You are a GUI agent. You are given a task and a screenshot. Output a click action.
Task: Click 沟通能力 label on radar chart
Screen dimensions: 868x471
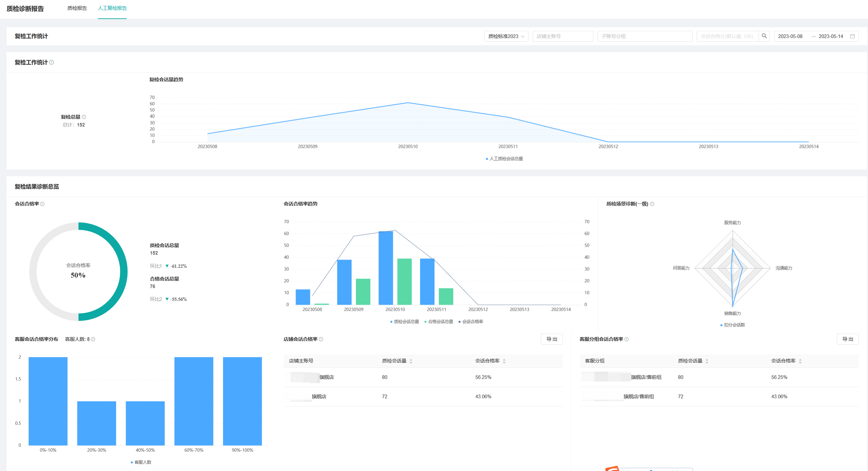(x=784, y=268)
